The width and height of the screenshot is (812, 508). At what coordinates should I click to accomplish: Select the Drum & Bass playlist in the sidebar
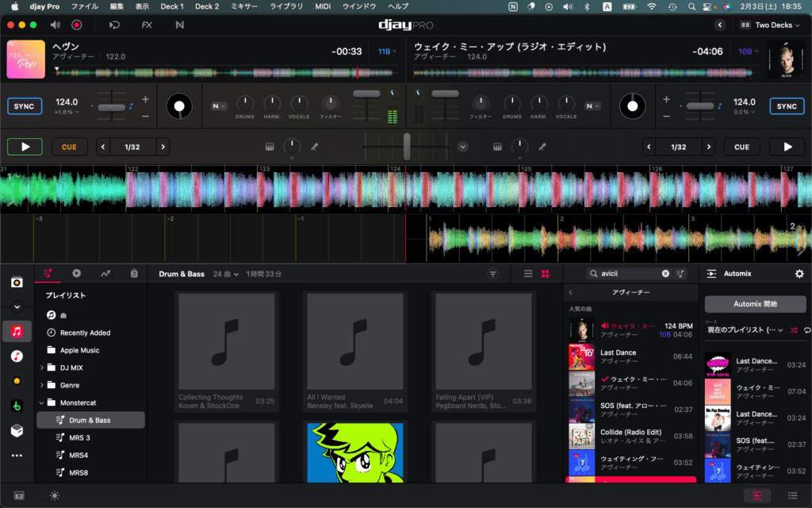tap(90, 421)
